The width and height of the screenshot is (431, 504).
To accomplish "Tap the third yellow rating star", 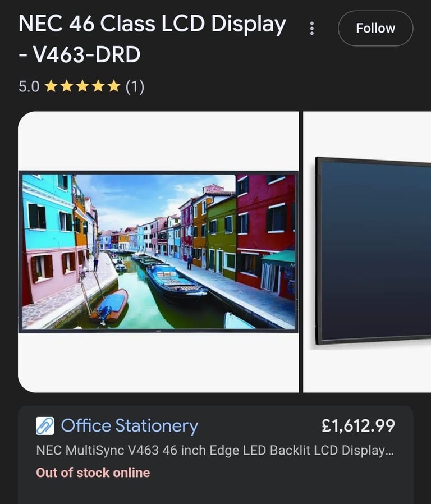I will [x=82, y=86].
